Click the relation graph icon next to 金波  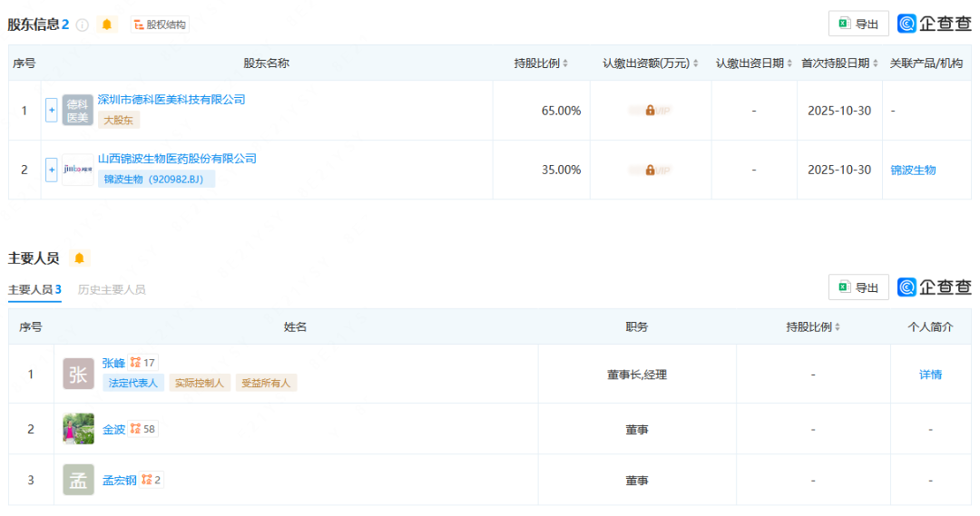click(135, 429)
